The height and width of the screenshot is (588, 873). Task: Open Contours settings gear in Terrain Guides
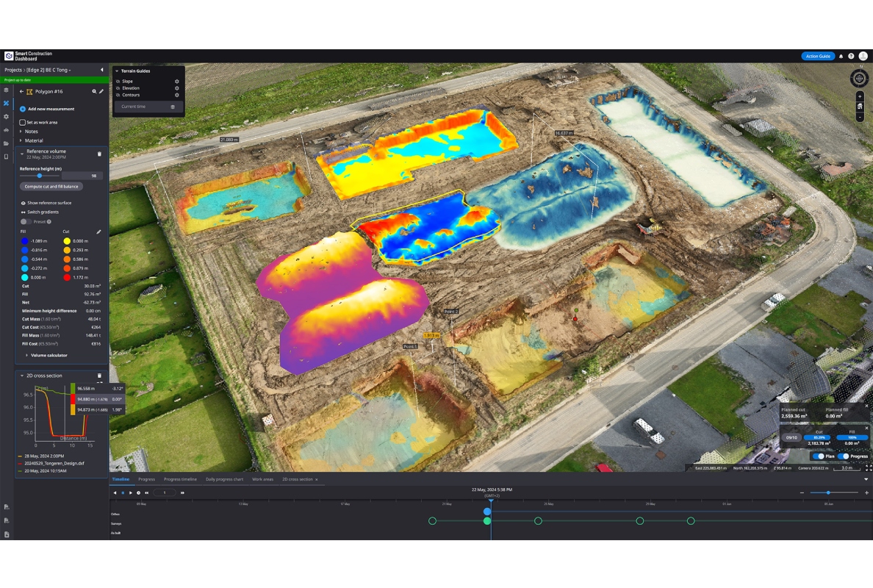177,96
